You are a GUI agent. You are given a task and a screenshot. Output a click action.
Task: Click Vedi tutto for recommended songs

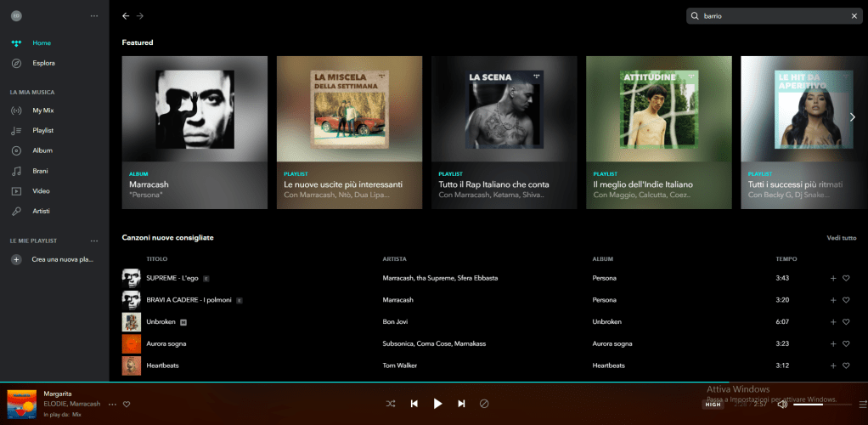(x=841, y=238)
